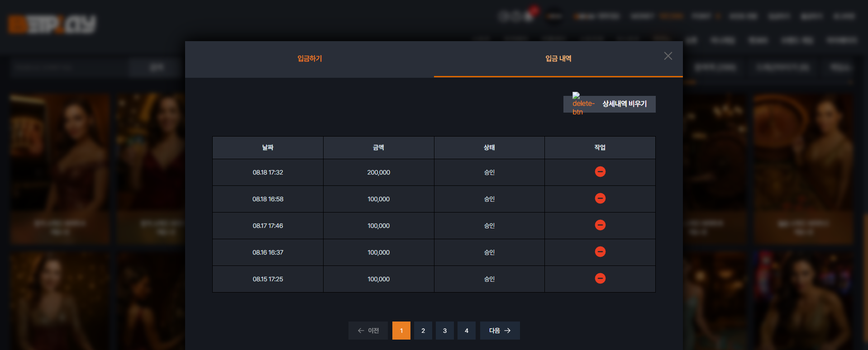
Task: Select the 입금 내역 tab
Action: [x=558, y=59]
